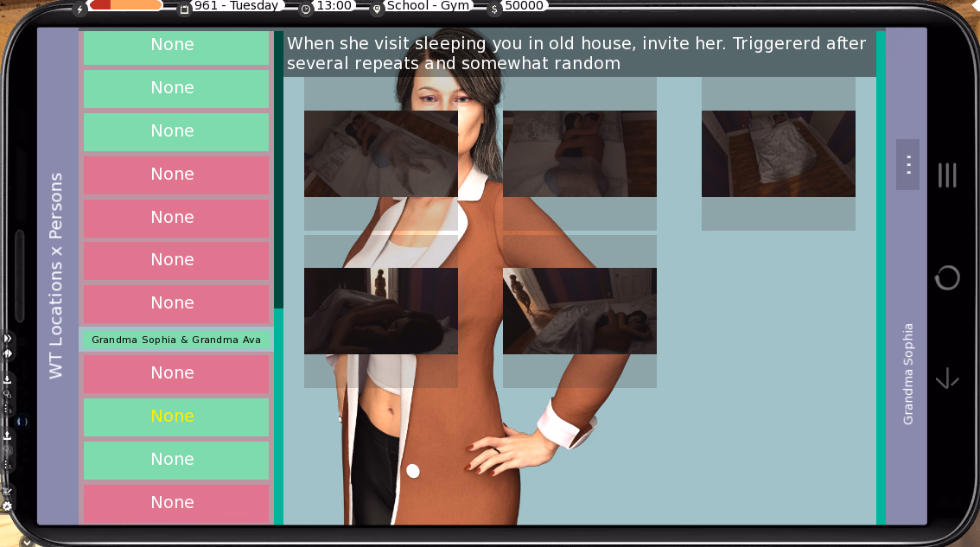Click the load (upload tray) icon
The image size is (980, 547).
click(8, 436)
